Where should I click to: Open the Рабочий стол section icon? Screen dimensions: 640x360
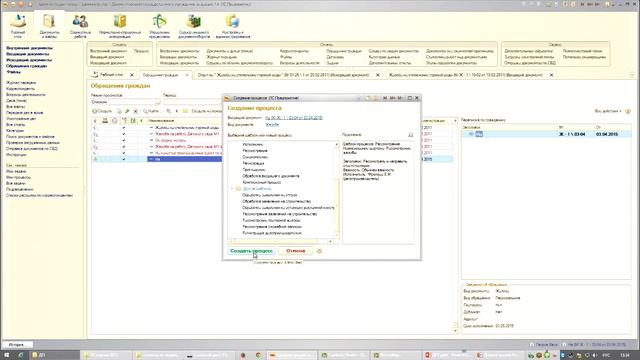click(18, 26)
